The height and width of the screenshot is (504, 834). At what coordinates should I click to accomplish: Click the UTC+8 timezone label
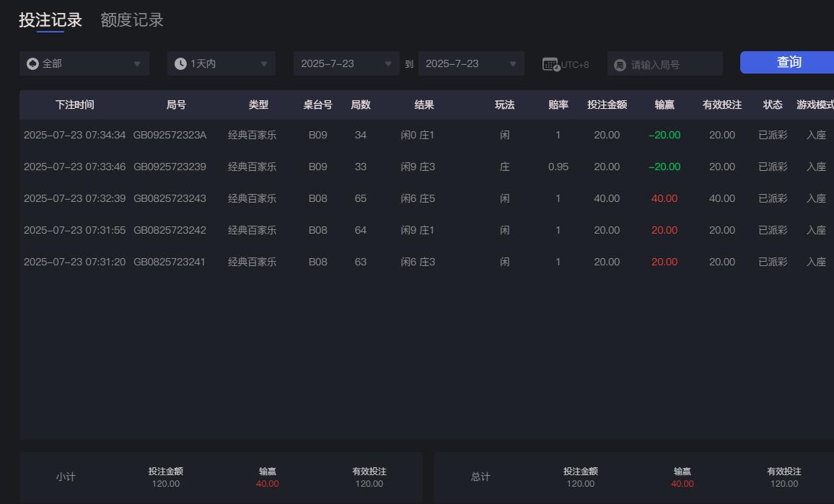pyautogui.click(x=576, y=63)
